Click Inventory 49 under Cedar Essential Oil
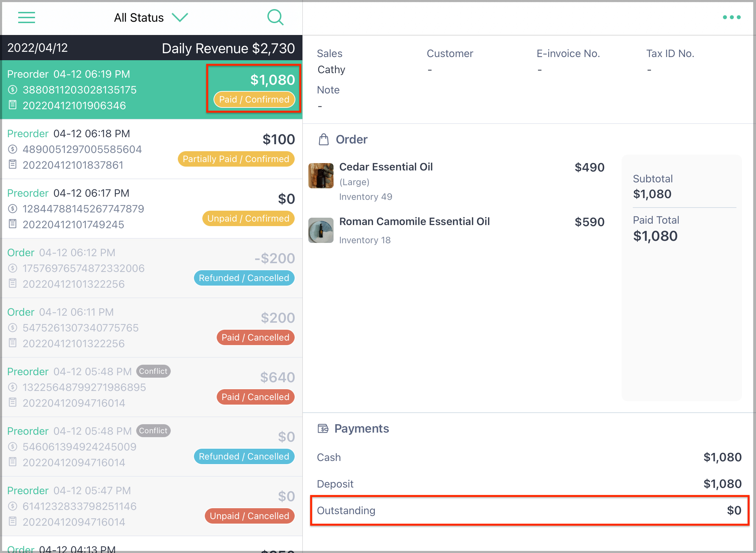This screenshot has width=756, height=553. pyautogui.click(x=366, y=197)
